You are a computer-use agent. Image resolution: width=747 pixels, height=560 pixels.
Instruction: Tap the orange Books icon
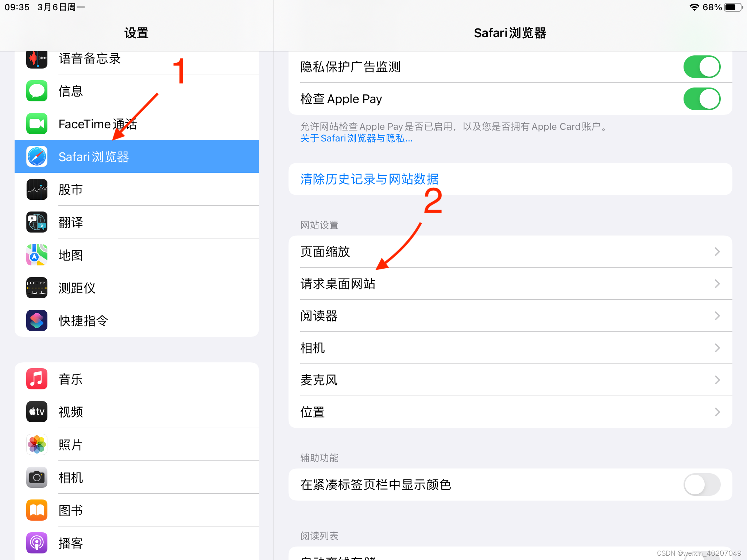click(37, 510)
